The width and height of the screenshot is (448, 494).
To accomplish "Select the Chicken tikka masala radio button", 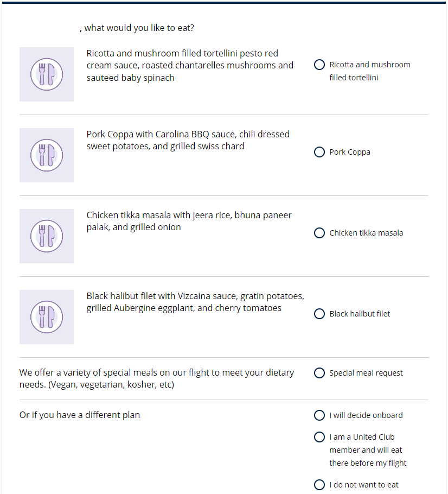I will coord(319,233).
